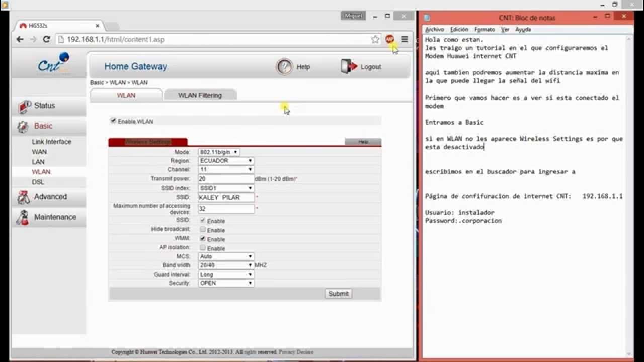Viewport: 644px width, 362px height.
Task: Switch to WLAN Filtering tab
Action: 200,95
